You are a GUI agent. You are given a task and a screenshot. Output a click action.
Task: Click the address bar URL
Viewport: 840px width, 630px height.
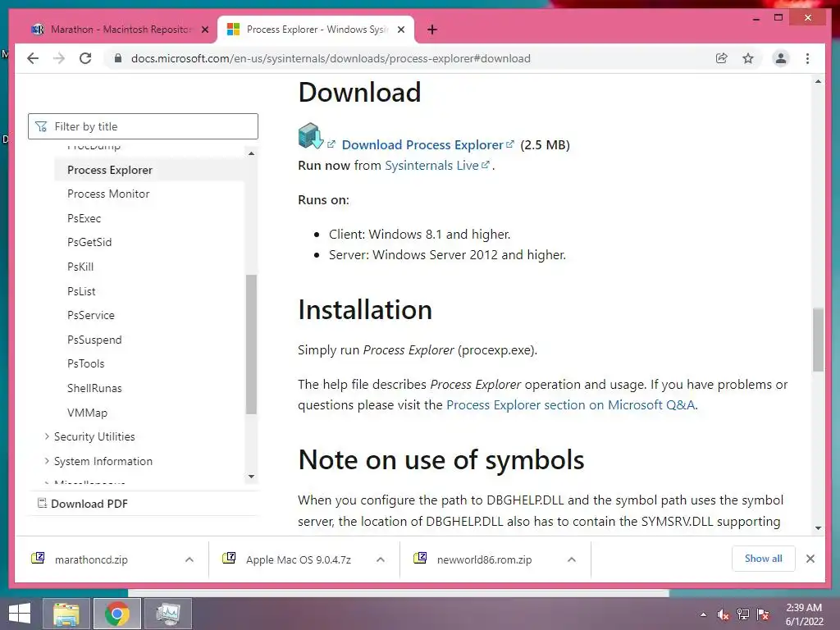point(331,58)
